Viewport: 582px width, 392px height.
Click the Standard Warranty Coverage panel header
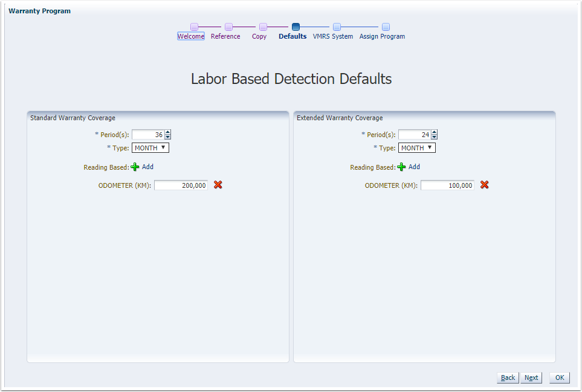click(158, 118)
